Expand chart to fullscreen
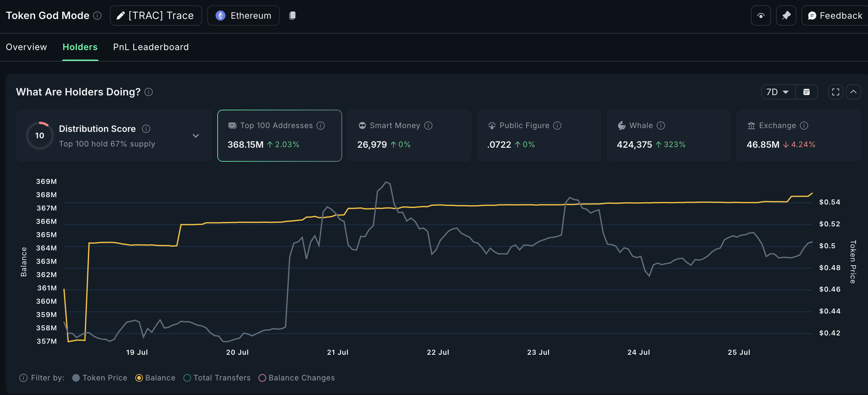Image resolution: width=868 pixels, height=395 pixels. [835, 92]
